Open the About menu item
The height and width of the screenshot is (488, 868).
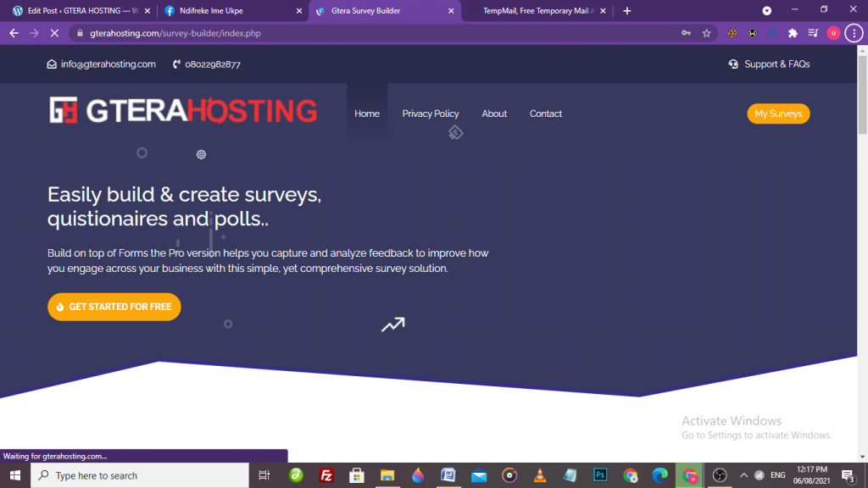click(x=494, y=114)
